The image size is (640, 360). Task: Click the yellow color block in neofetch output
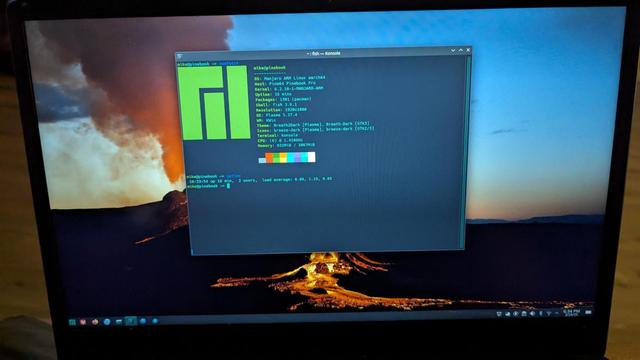click(x=283, y=158)
